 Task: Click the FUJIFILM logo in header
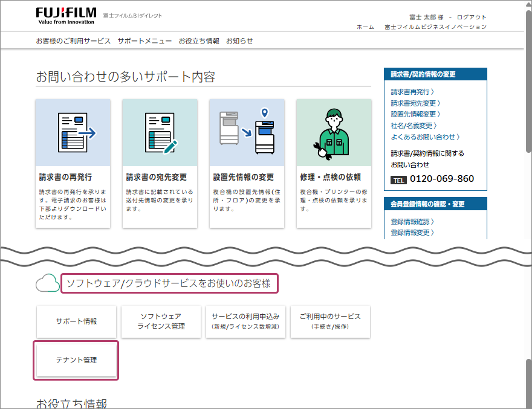(65, 16)
